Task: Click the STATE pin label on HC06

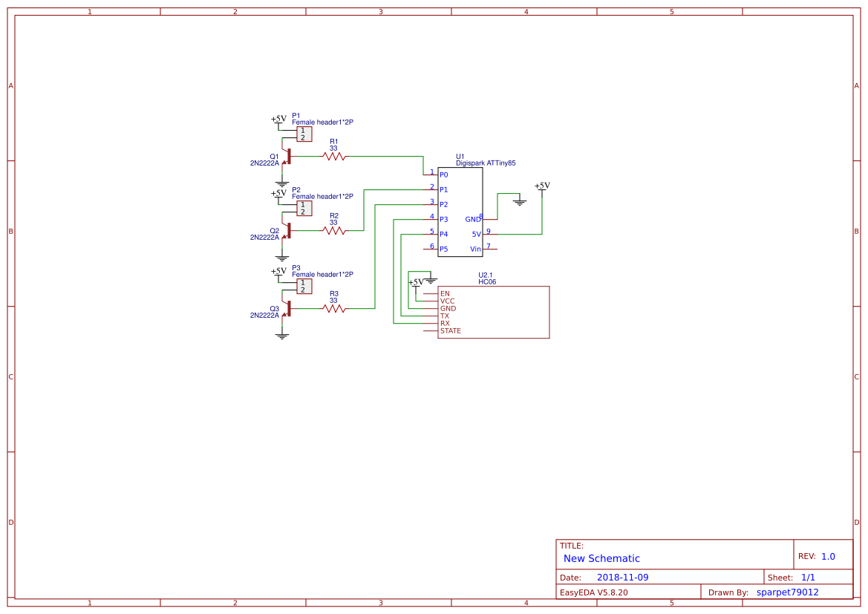Action: 450,330
